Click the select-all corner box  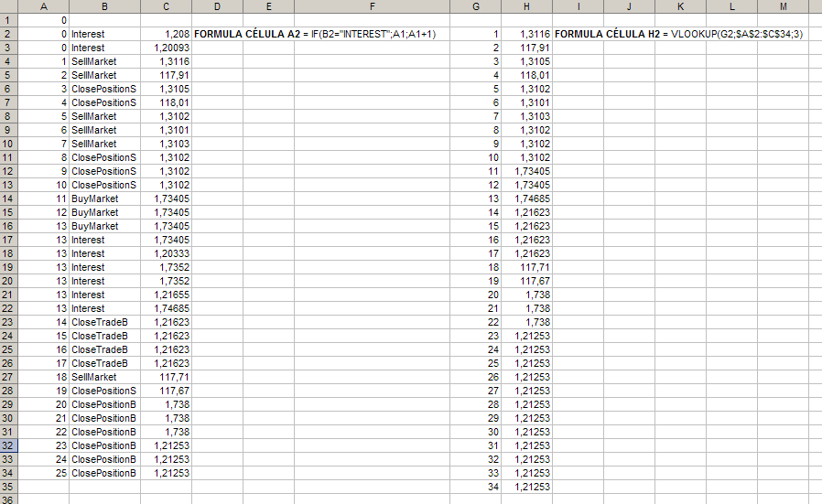(8, 6)
